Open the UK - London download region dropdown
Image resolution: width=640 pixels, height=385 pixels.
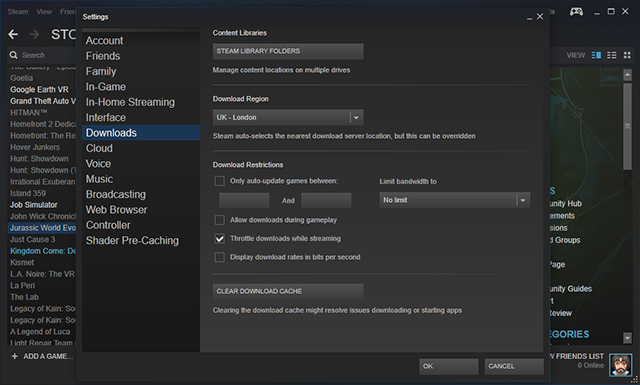288,118
